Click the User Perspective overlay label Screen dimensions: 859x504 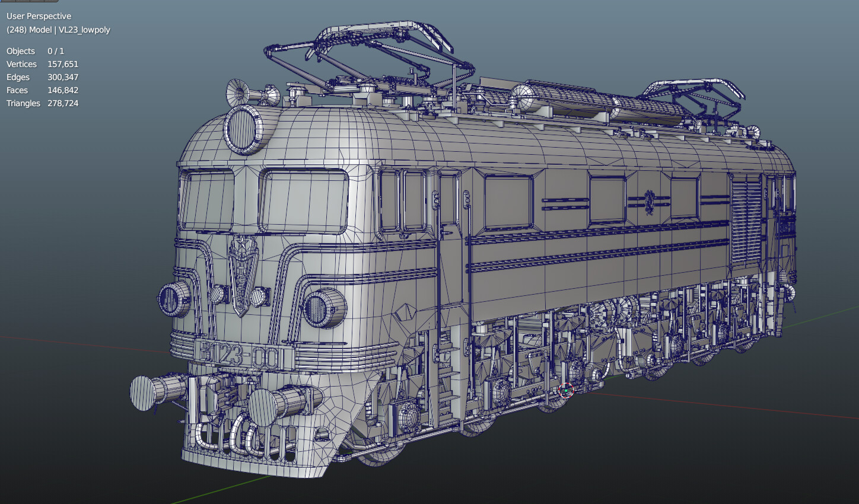pos(38,16)
